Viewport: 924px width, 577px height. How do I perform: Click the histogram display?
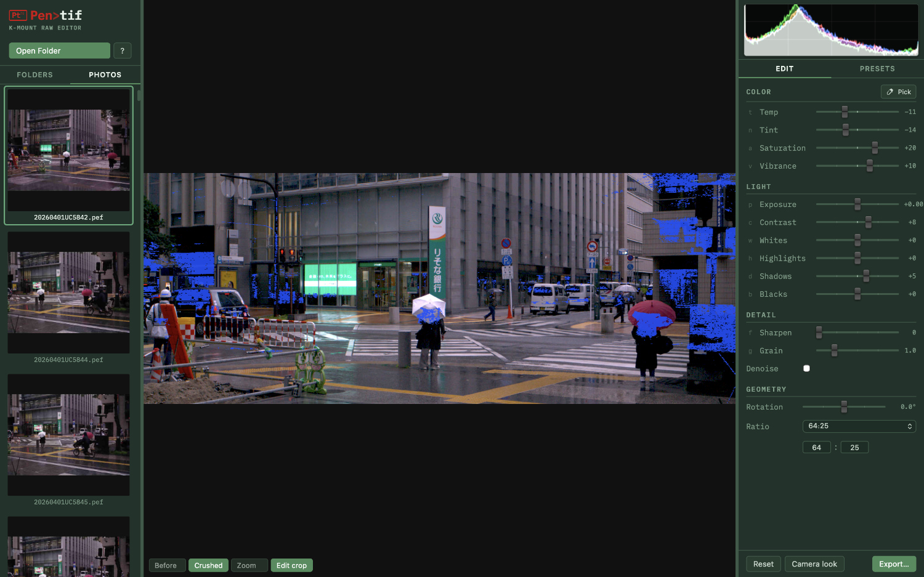click(830, 30)
